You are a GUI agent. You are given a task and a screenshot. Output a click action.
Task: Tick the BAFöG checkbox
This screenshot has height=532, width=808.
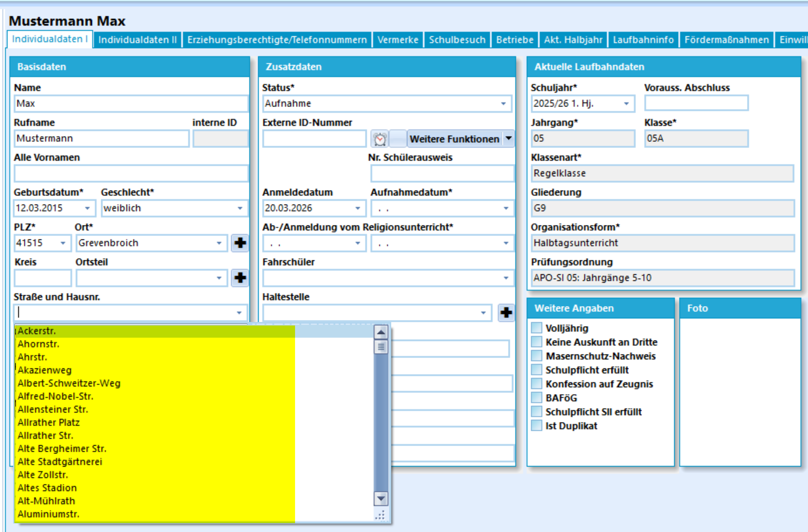click(x=537, y=398)
